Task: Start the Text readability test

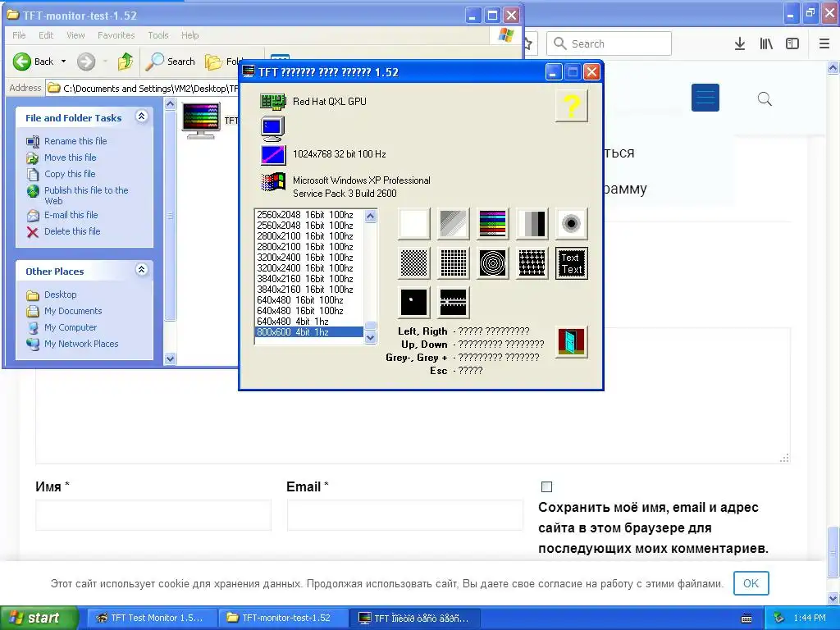Action: click(571, 263)
